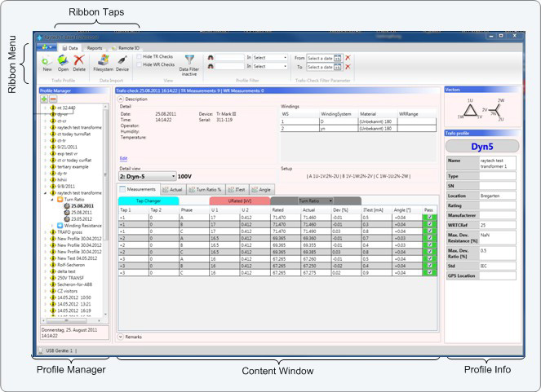Click green plus icon in Profile Manager
This screenshot has width=541, height=392.
click(44, 98)
